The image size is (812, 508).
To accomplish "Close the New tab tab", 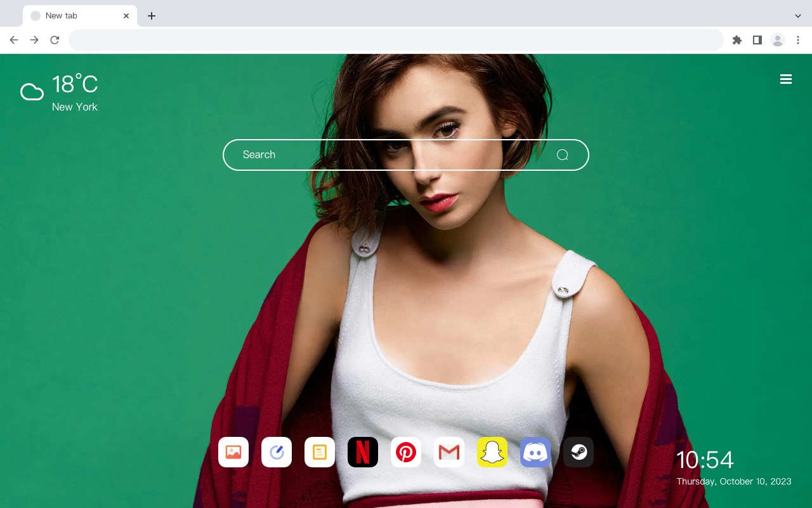I will [x=126, y=16].
